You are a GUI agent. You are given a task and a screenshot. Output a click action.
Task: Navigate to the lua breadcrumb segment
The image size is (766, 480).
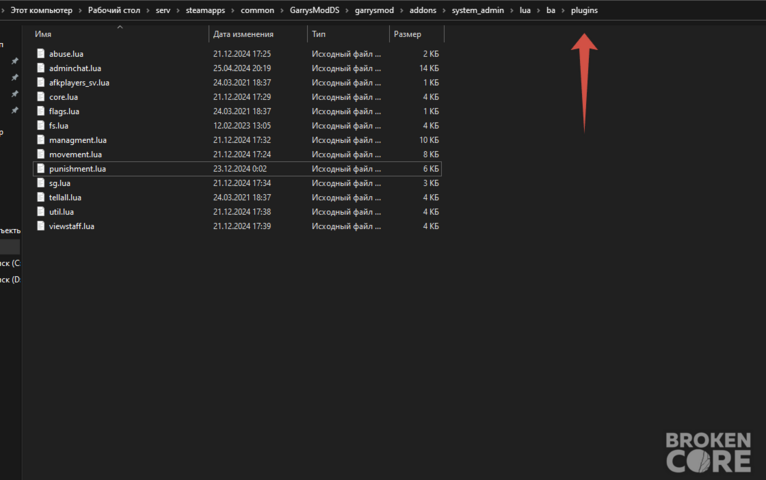(525, 10)
